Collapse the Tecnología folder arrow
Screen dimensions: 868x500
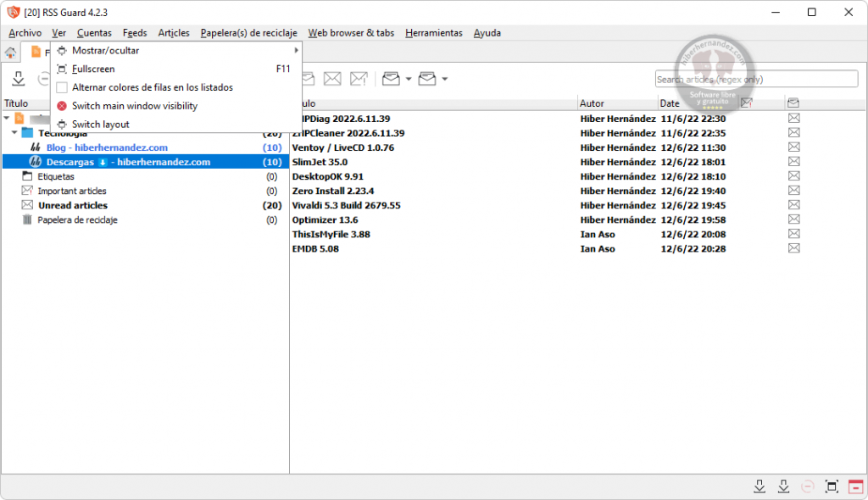pos(14,133)
